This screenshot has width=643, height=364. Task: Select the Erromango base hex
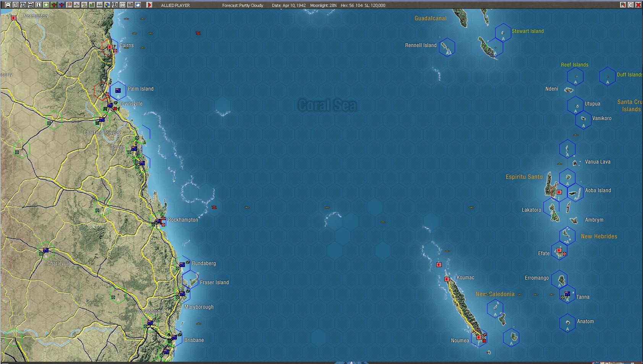tap(559, 279)
